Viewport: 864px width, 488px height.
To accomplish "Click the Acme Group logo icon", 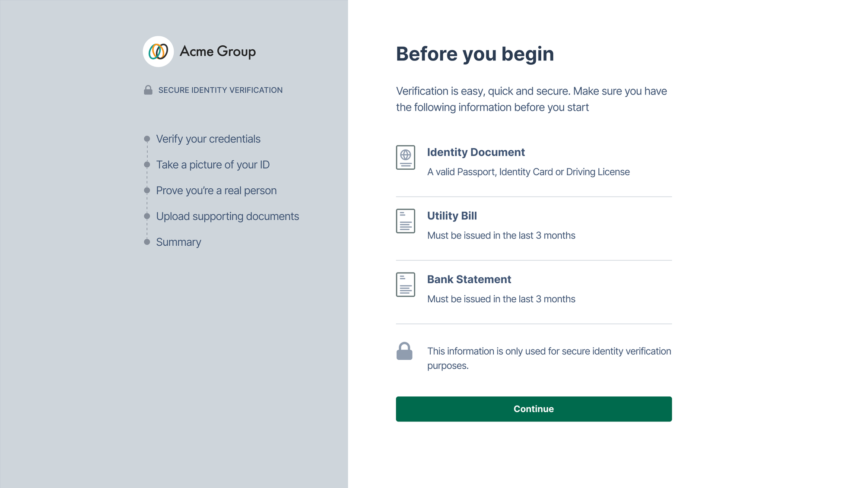I will pyautogui.click(x=158, y=51).
